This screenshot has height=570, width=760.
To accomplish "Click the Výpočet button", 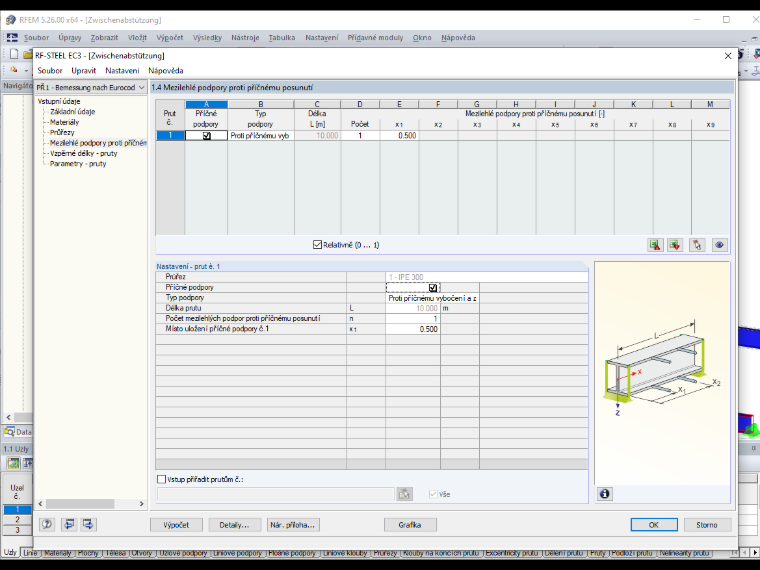I will click(176, 525).
